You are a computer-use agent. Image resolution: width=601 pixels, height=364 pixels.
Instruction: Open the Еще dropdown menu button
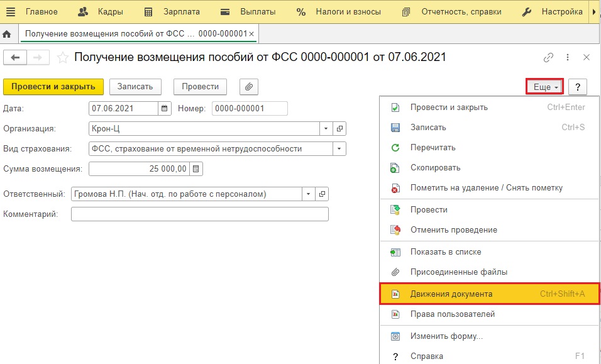pyautogui.click(x=544, y=87)
